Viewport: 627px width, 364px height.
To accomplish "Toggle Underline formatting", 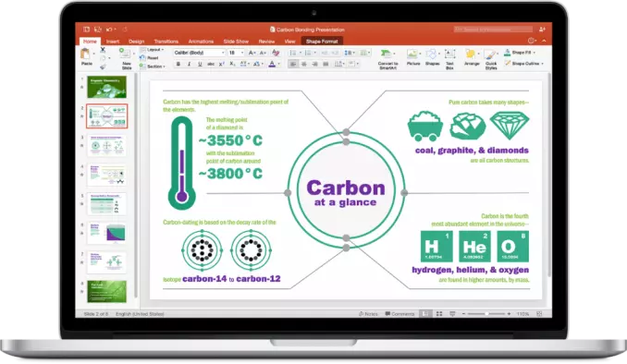I will pos(200,64).
